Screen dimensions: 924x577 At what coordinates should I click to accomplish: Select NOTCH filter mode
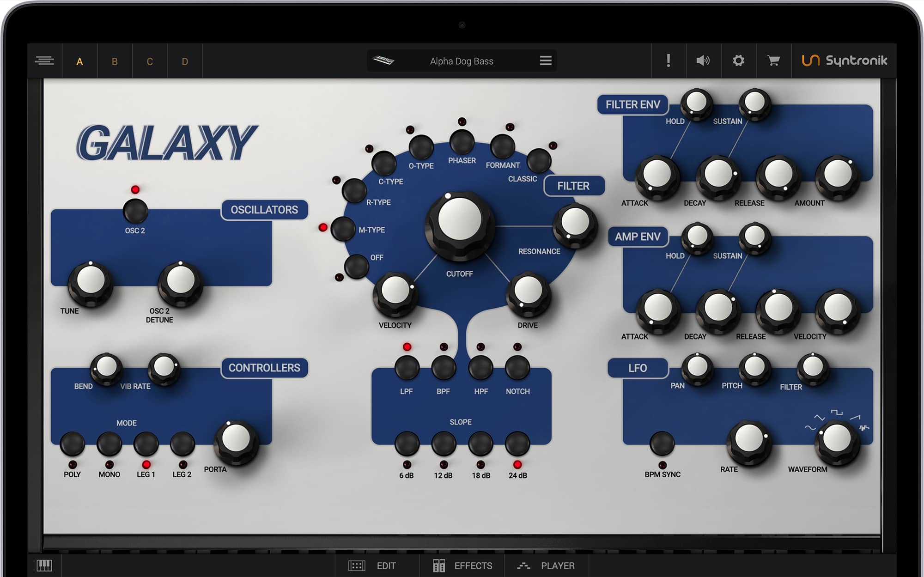(x=517, y=368)
